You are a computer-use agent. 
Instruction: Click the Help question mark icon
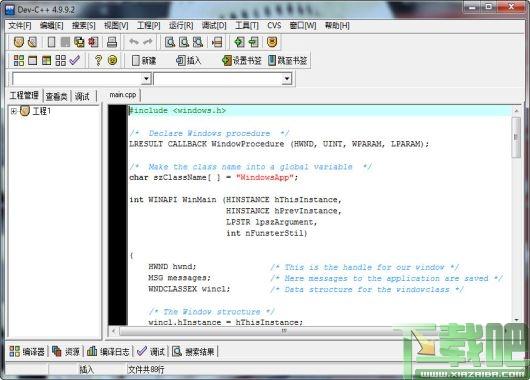98,61
